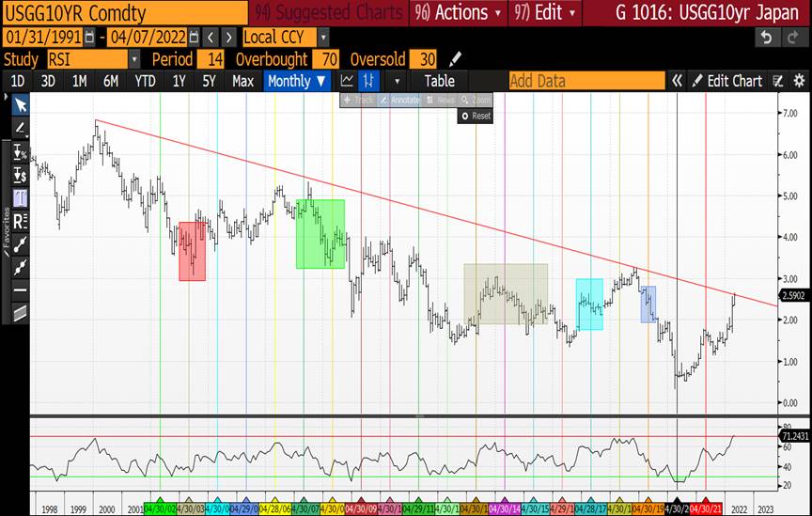Select the beige shaded annotation box
The width and height of the screenshot is (812, 516).
tap(506, 294)
